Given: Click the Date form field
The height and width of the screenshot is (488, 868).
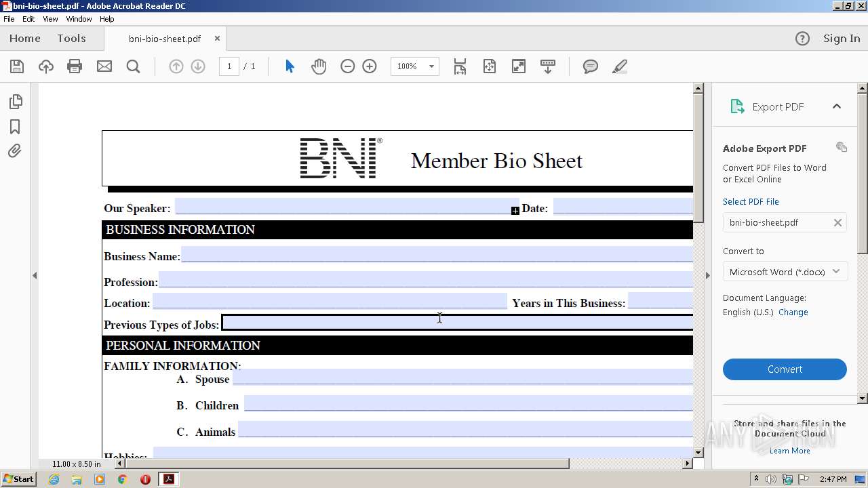Looking at the screenshot, I should click(x=623, y=207).
